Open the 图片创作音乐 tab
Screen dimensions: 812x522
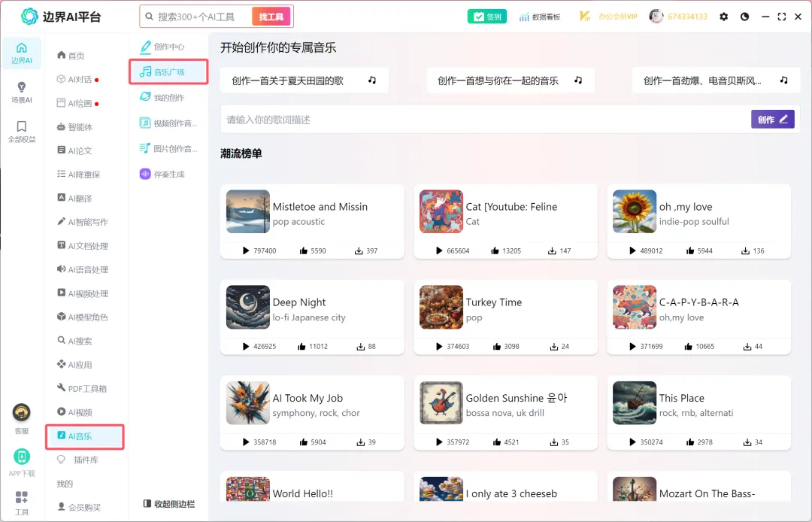coord(169,149)
